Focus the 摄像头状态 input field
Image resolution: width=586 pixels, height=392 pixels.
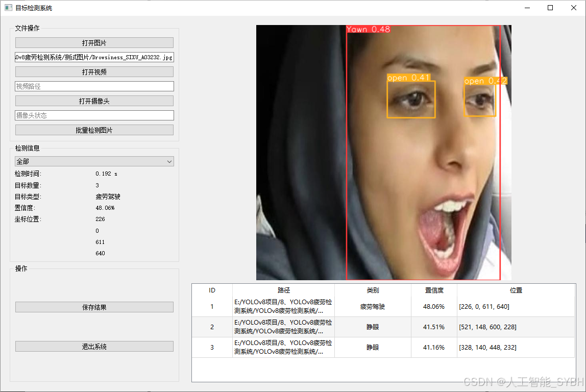coord(94,115)
